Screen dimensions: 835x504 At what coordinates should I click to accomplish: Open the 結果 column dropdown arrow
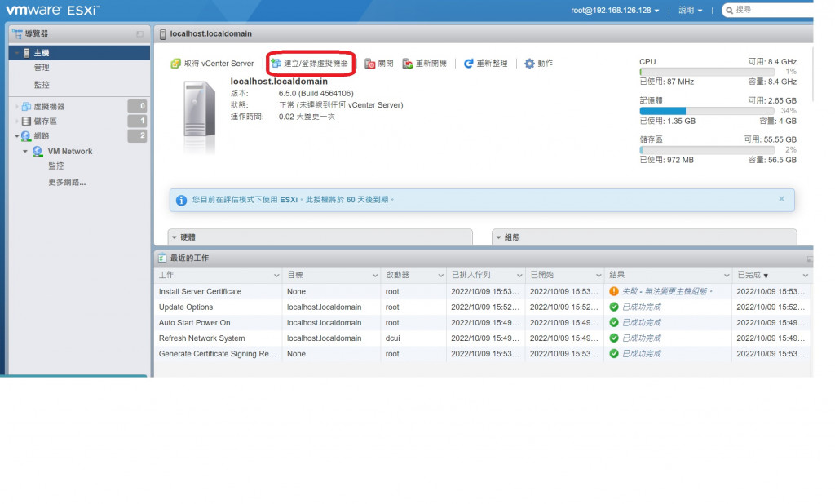point(727,276)
